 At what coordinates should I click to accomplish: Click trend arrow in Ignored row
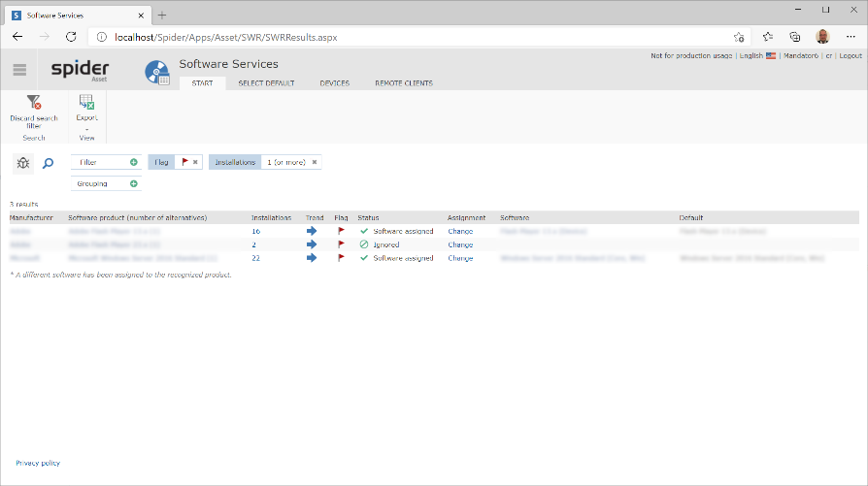click(312, 244)
